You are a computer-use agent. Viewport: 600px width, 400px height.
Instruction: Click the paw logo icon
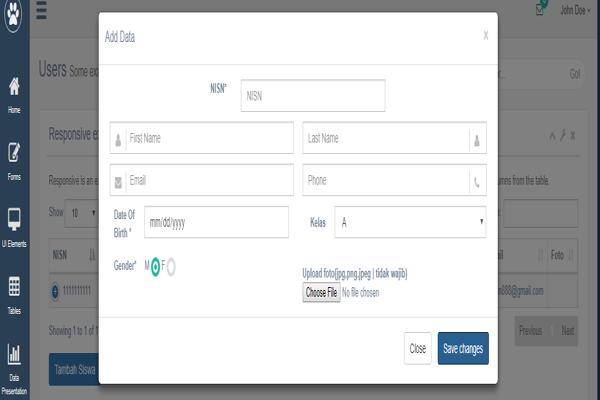[13, 12]
